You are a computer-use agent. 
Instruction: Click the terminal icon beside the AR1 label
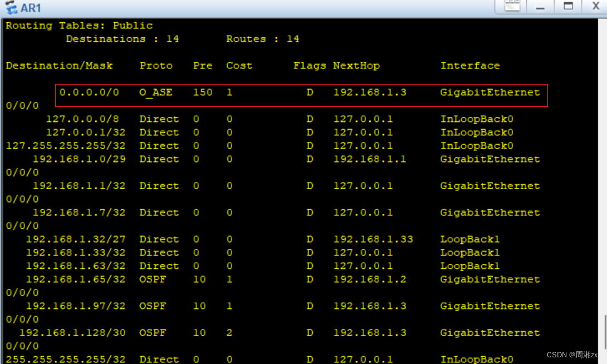pyautogui.click(x=12, y=7)
